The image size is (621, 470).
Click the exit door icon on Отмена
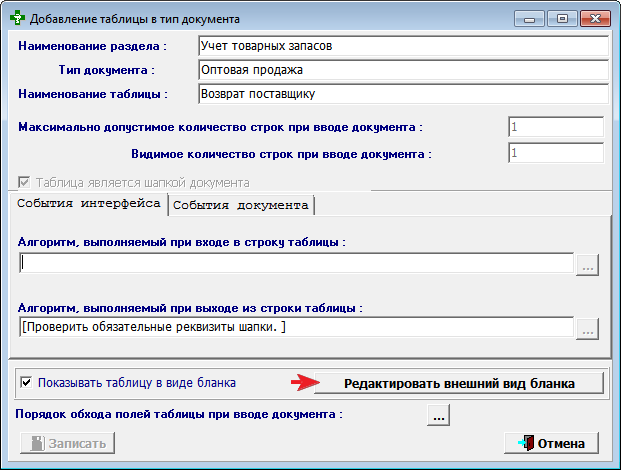click(x=526, y=443)
